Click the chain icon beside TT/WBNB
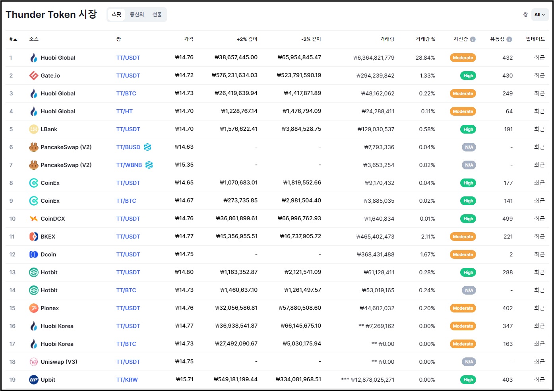 tap(149, 165)
